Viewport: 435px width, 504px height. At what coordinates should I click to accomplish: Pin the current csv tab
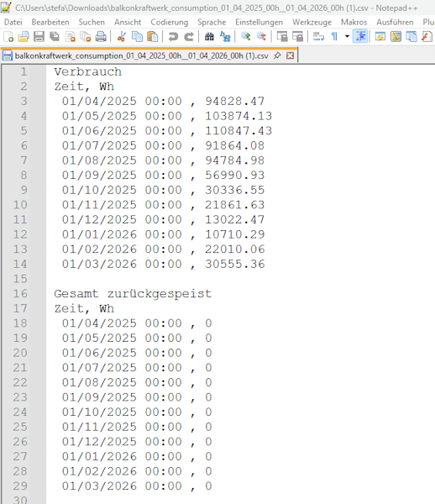pyautogui.click(x=277, y=55)
